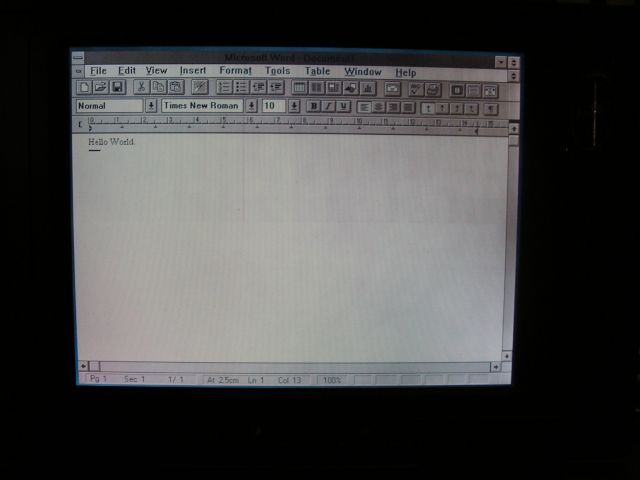Click in the Times New Roman font box

(202, 106)
